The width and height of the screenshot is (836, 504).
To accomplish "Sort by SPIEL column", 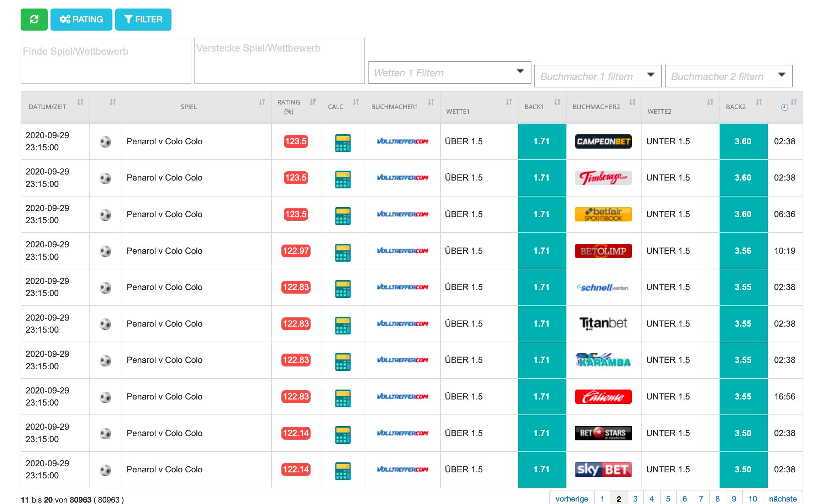I will (197, 107).
